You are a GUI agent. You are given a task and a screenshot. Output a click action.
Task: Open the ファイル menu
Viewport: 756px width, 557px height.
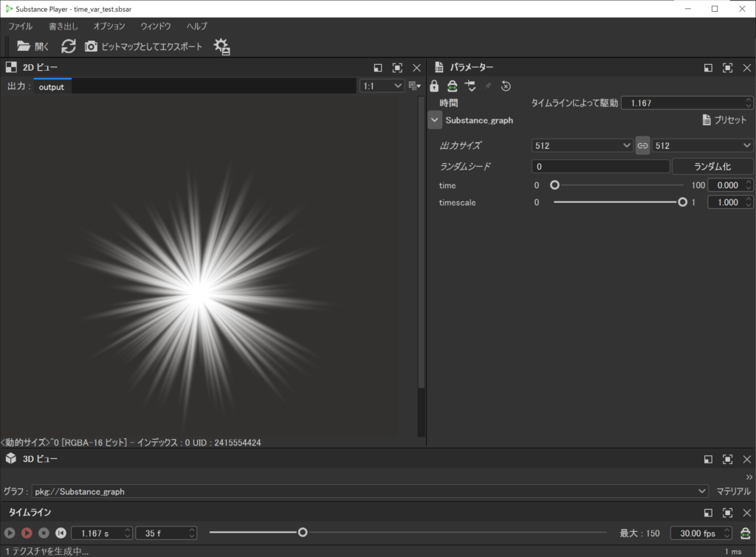(x=20, y=26)
